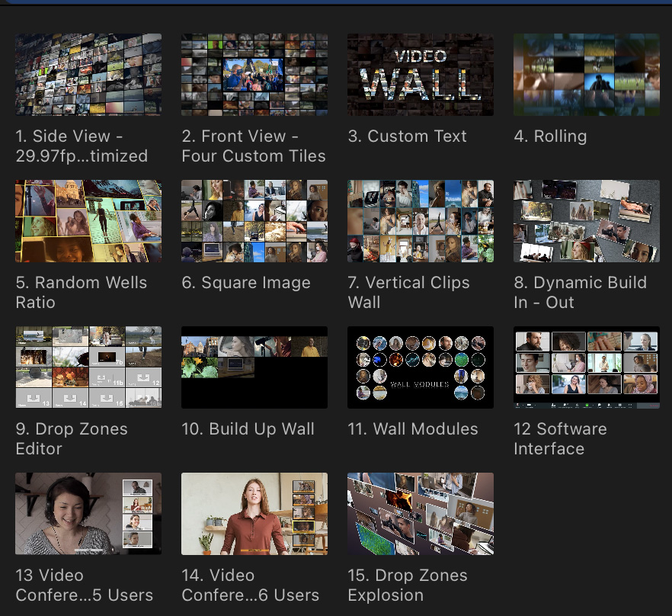The image size is (672, 616).
Task: Click the Video Conference 6 Users thumbnail
Action: (x=254, y=514)
